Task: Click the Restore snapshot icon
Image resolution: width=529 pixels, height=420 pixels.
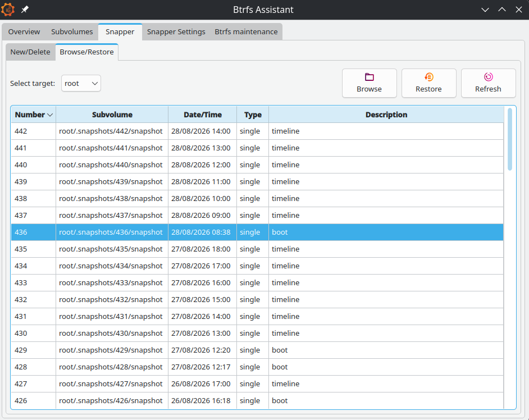Action: pos(429,77)
